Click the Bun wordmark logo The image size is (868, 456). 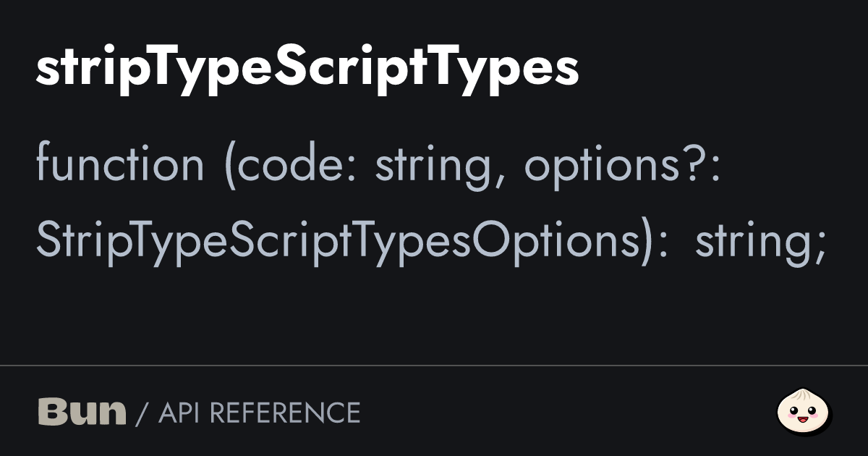(x=82, y=412)
